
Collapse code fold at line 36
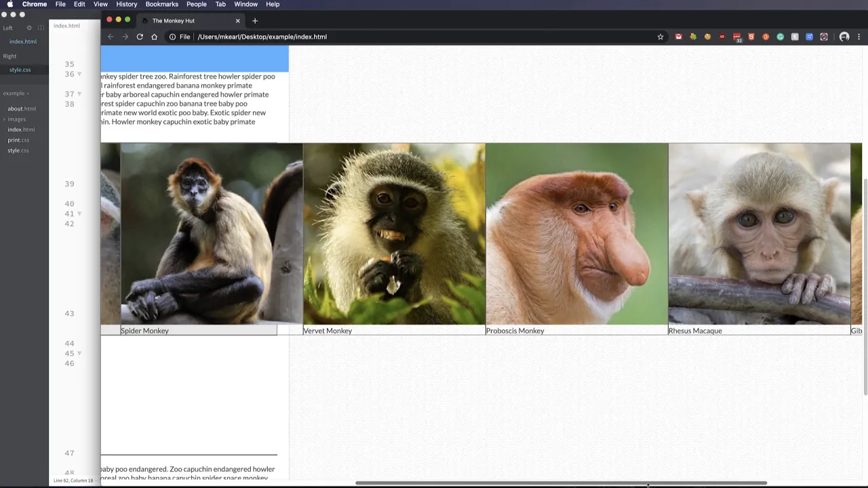(x=79, y=74)
